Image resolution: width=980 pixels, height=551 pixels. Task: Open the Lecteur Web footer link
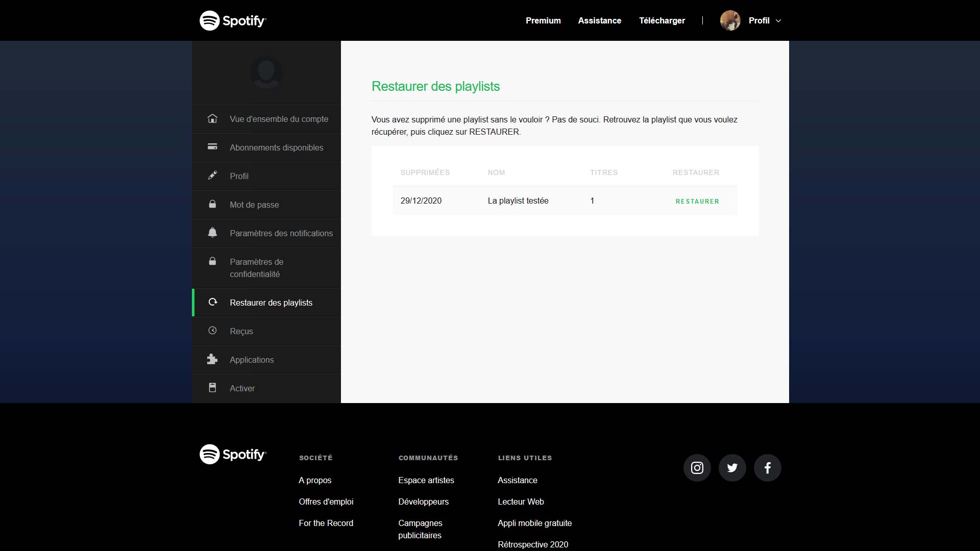point(521,502)
